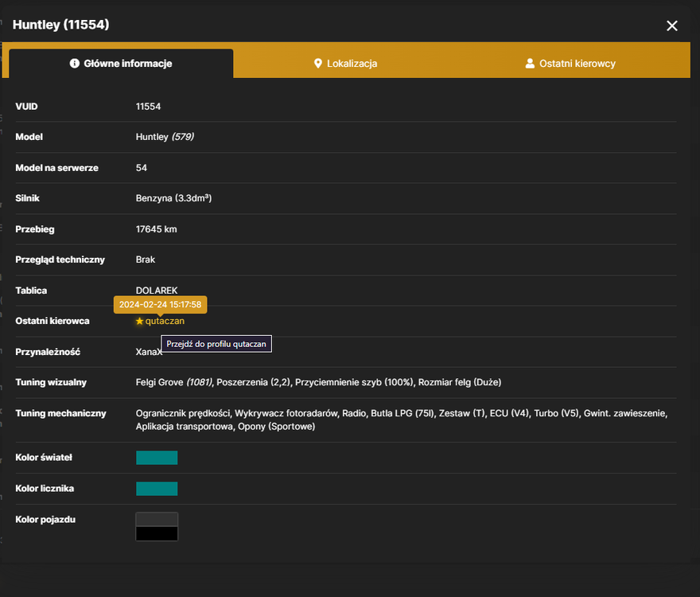Click the info icon in Główne informacje tab

[x=75, y=64]
